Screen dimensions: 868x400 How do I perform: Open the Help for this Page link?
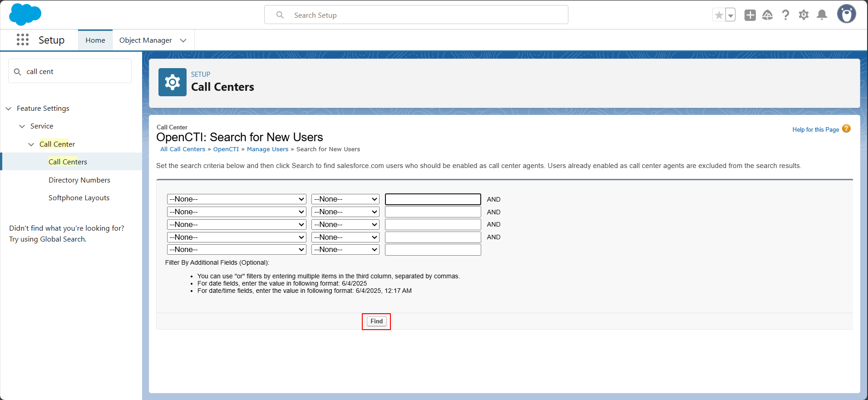coord(816,129)
